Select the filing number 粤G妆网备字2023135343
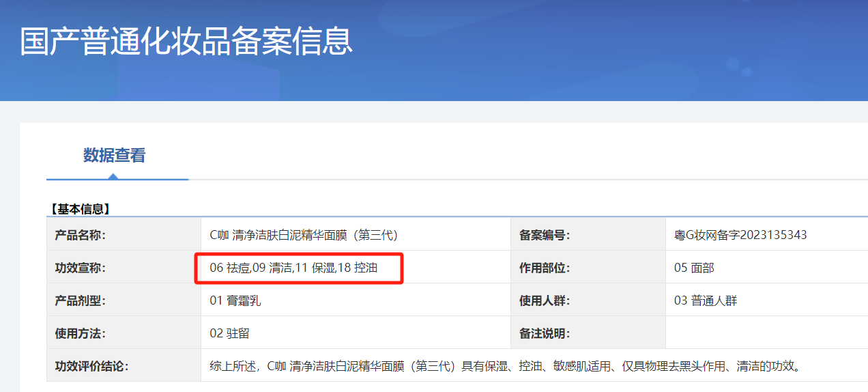Image resolution: width=868 pixels, height=392 pixels. click(740, 235)
